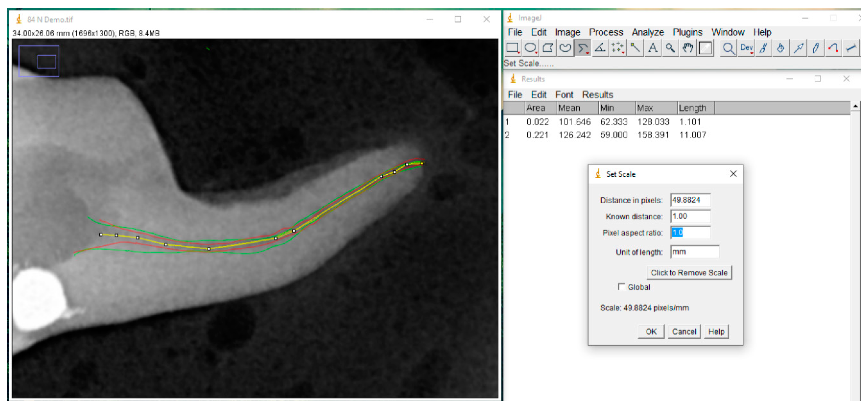The width and height of the screenshot is (868, 410).
Task: Choose the Wand tracing tool
Action: (635, 48)
